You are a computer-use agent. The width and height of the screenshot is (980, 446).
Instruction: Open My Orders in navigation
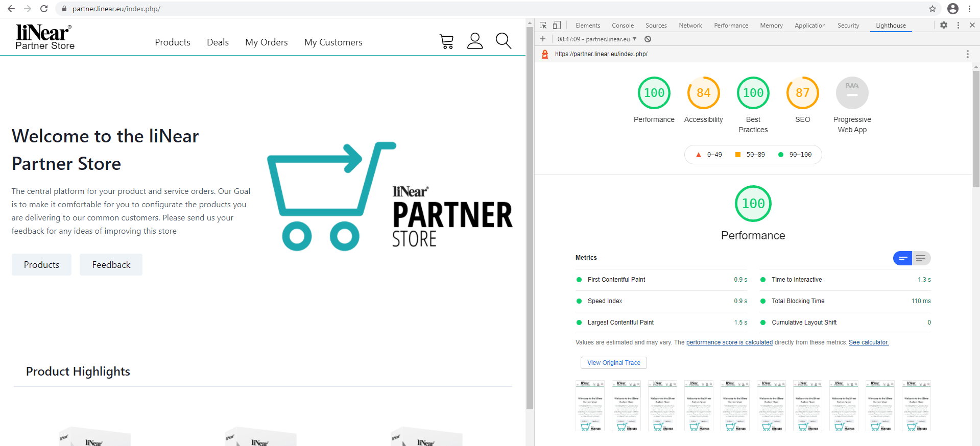click(267, 42)
